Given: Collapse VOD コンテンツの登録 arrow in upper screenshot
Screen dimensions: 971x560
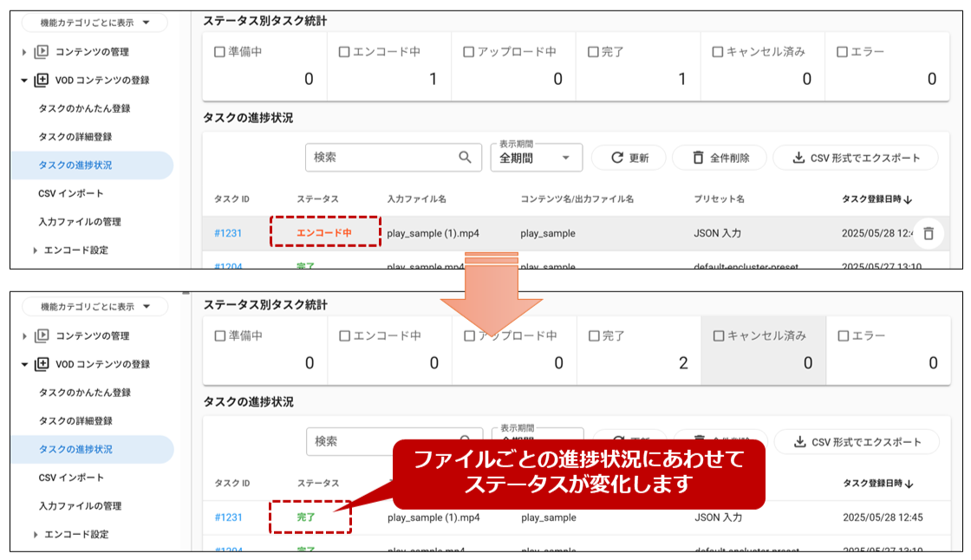Looking at the screenshot, I should [24, 81].
